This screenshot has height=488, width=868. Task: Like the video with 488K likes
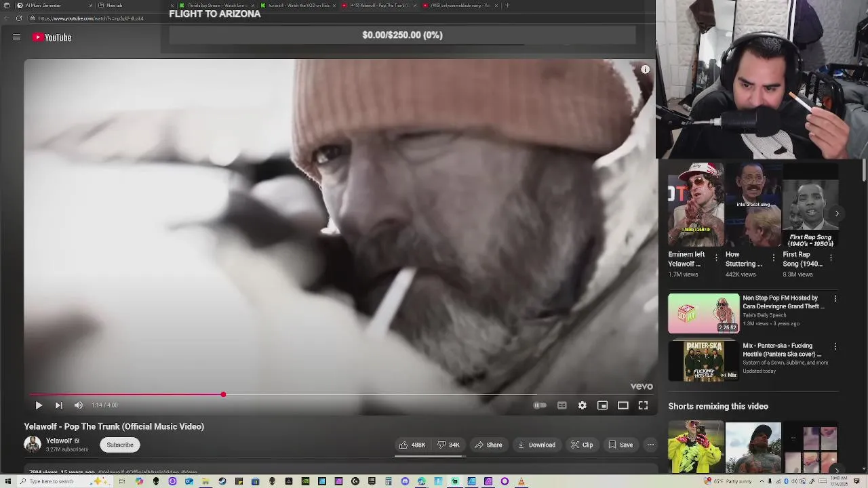(412, 445)
